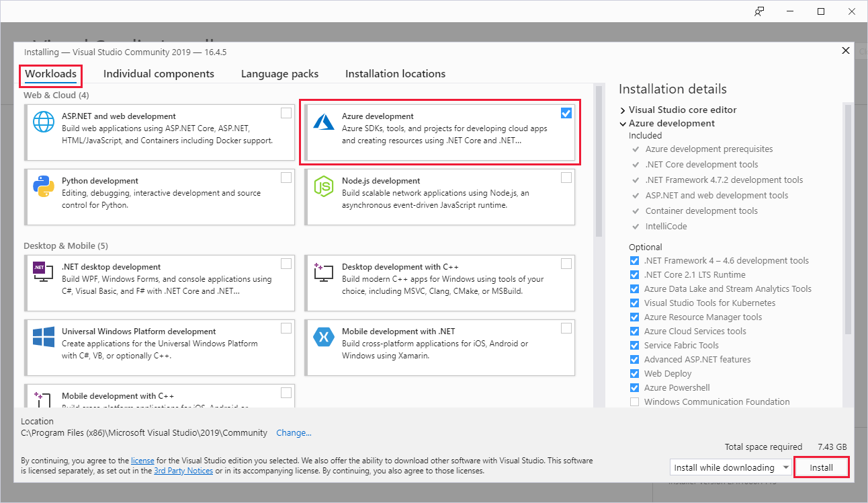Check Windows Communication Foundation option
Image resolution: width=868 pixels, height=503 pixels.
(x=635, y=402)
